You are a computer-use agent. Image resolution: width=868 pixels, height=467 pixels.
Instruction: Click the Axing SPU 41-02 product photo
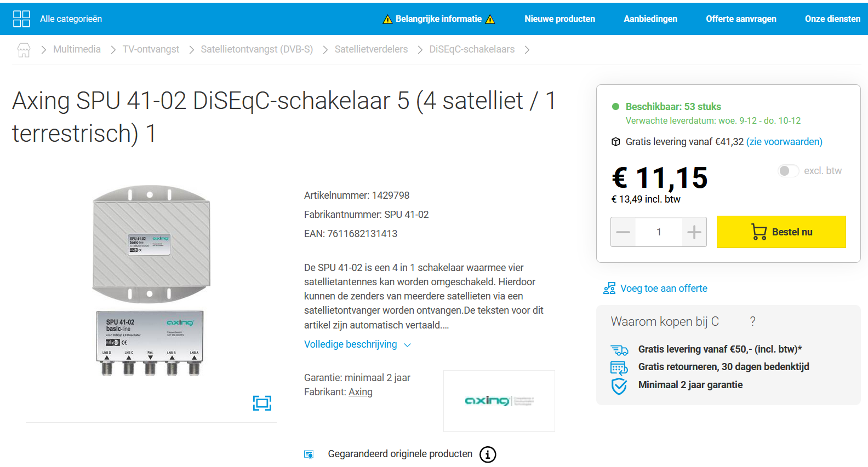tap(151, 279)
